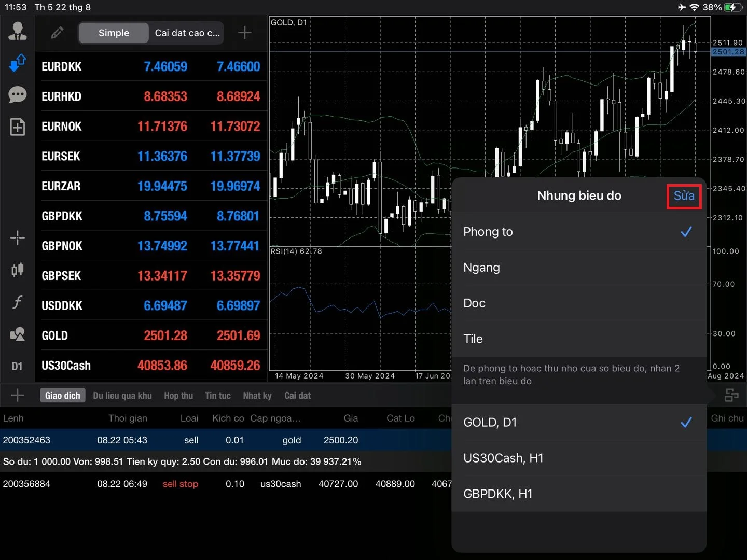Screen dimensions: 747x560
Task: Sort by the Kich co column header
Action: coord(228,418)
